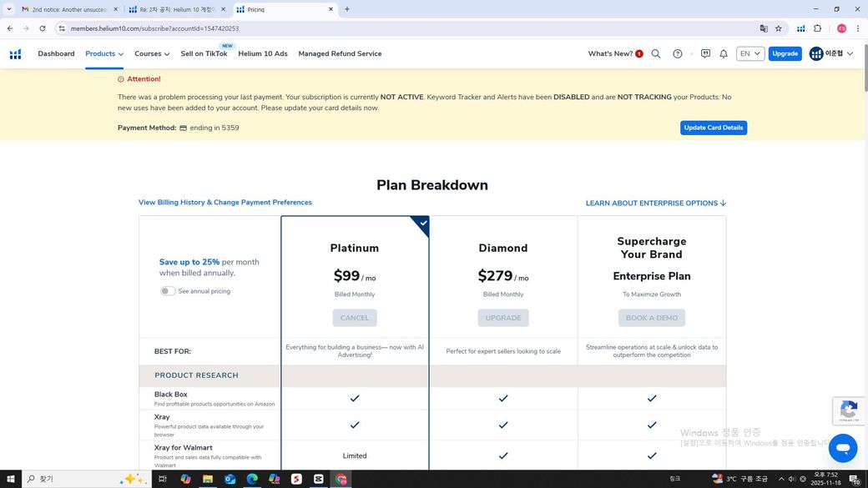Click the red What's New notification badge
868x488 pixels.
(639, 53)
